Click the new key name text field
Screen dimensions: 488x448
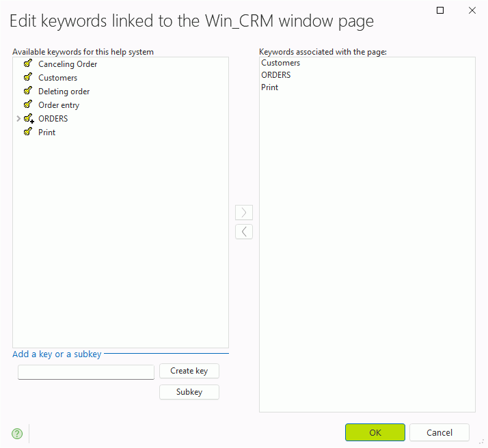tap(86, 372)
